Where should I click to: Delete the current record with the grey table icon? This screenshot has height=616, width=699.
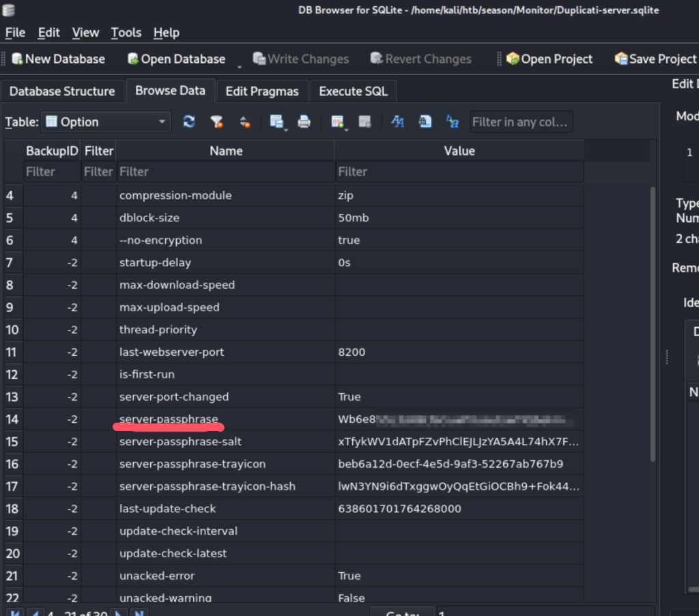[365, 122]
